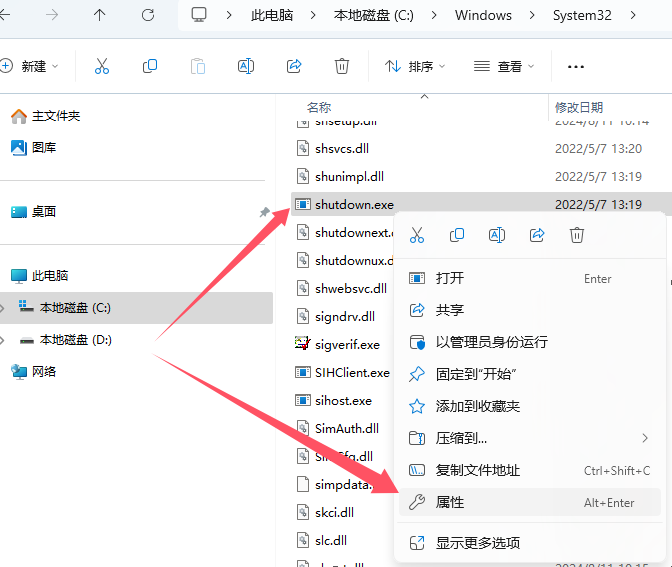Select 共享 in context menu
This screenshot has width=672, height=567.
coord(530,310)
